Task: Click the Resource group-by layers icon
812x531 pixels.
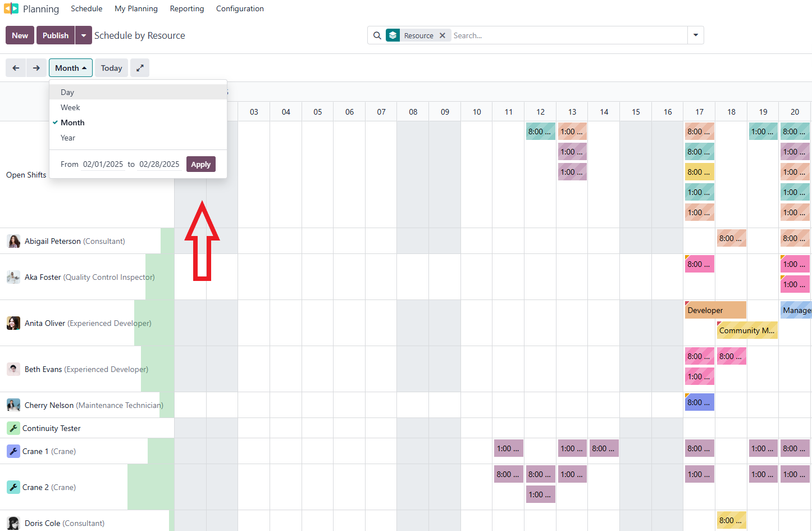Action: (x=393, y=35)
